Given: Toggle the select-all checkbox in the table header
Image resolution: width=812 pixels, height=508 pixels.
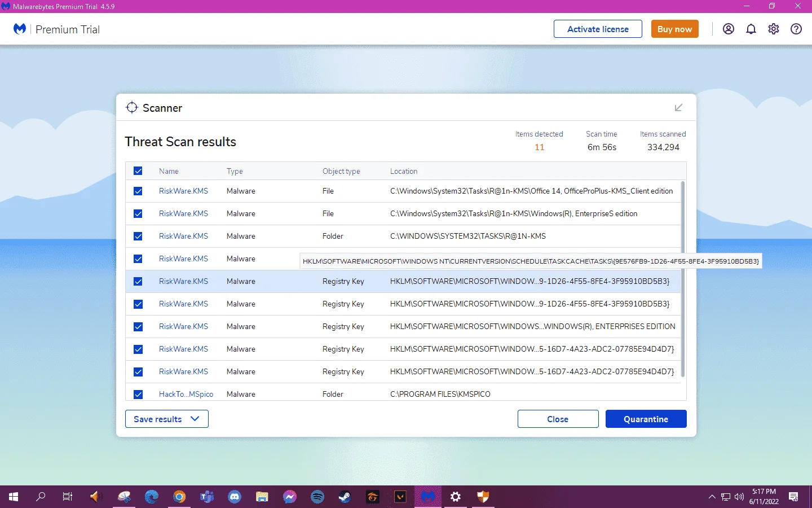Looking at the screenshot, I should pos(138,171).
